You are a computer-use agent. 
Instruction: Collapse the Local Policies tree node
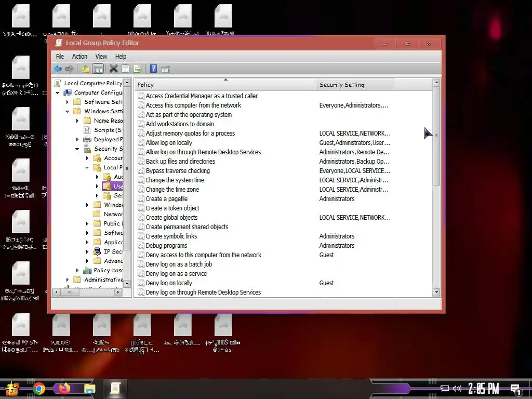pos(87,167)
